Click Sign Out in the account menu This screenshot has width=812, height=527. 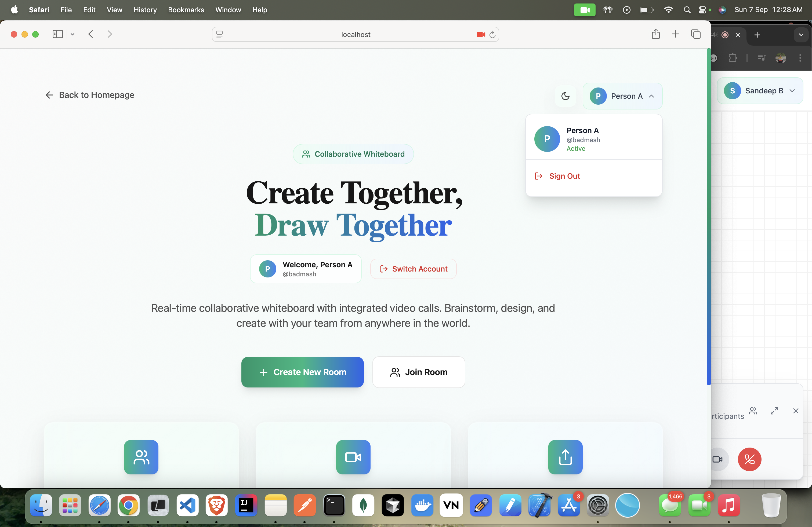564,176
